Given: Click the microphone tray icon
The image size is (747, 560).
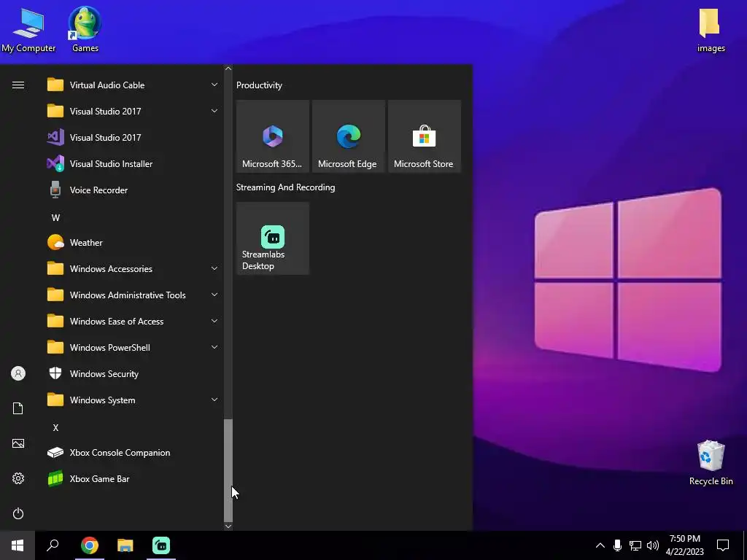Looking at the screenshot, I should (617, 545).
